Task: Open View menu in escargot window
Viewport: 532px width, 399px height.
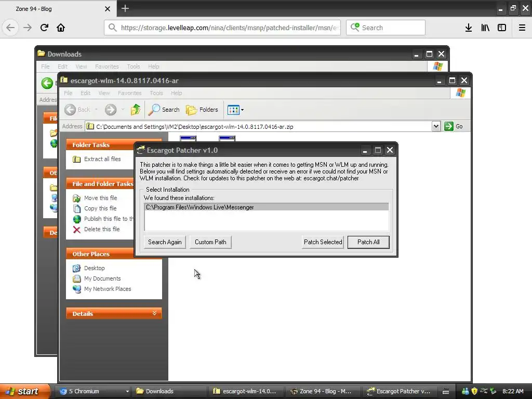Action: (x=104, y=93)
